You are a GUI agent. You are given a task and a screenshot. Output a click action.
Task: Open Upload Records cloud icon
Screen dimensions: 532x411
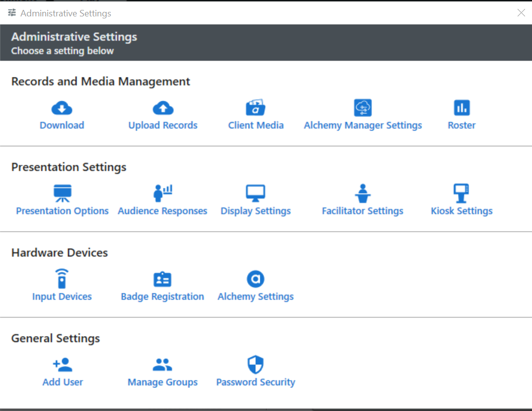click(163, 108)
